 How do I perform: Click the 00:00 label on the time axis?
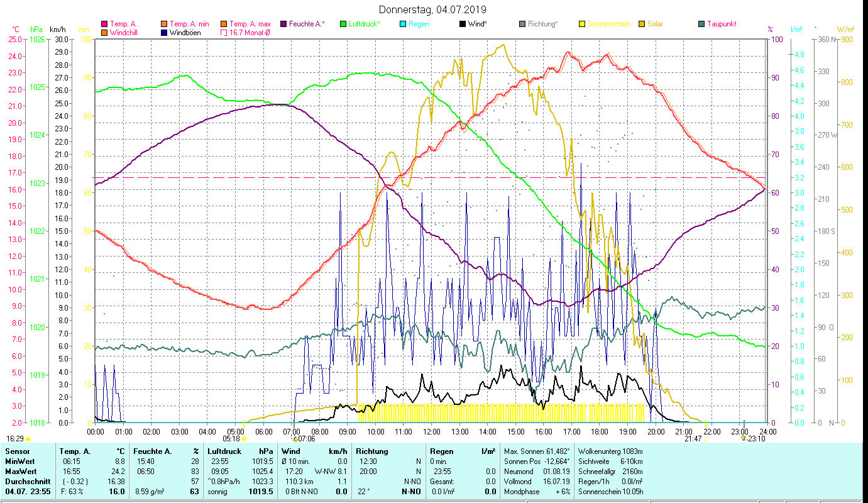pyautogui.click(x=96, y=431)
